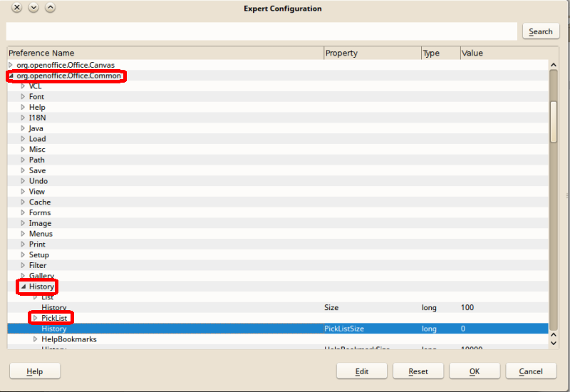This screenshot has width=570, height=392.
Task: Click the scrollbar up arrow at top
Action: click(554, 65)
